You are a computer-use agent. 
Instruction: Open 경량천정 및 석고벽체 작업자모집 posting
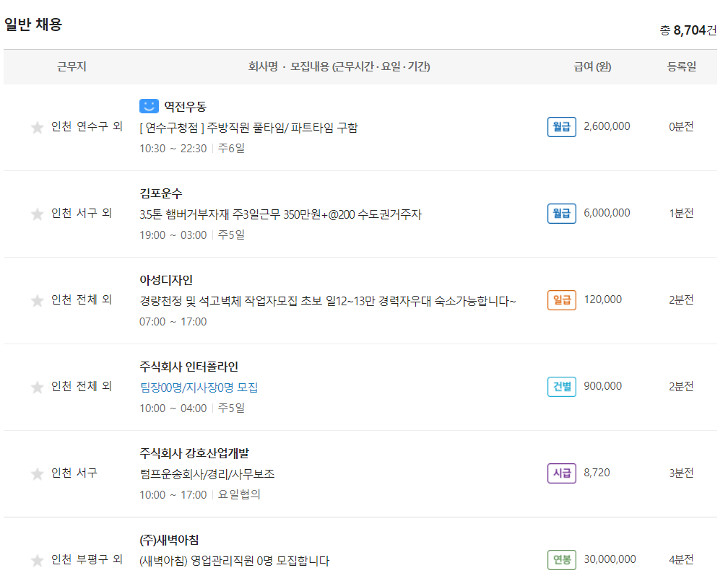(x=327, y=301)
